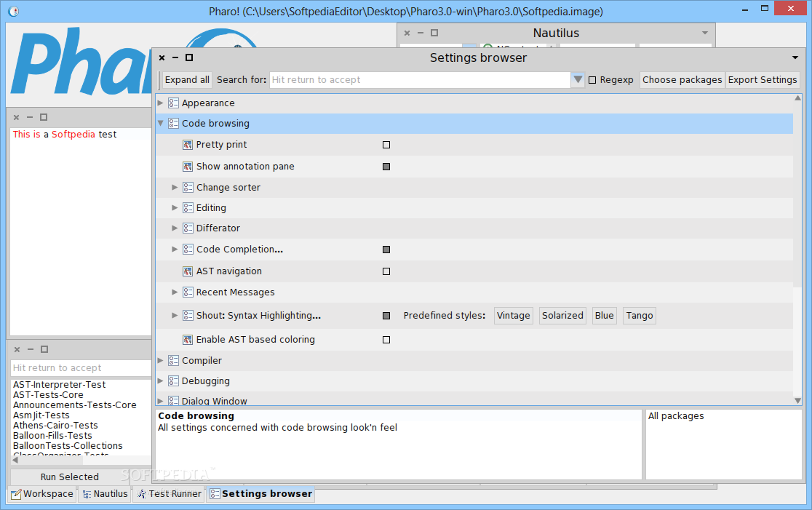Click the Show annotation pane setting icon

188,167
